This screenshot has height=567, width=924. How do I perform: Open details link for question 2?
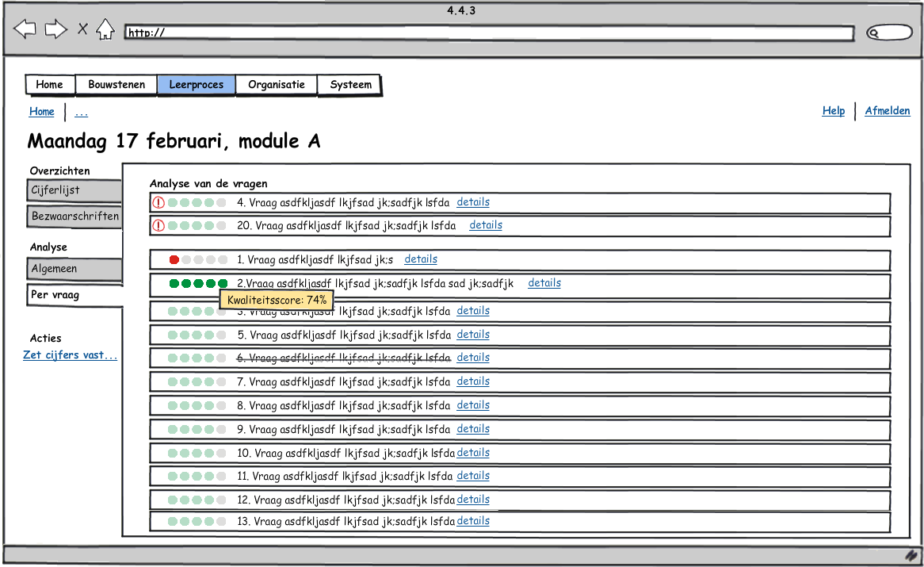pos(544,283)
